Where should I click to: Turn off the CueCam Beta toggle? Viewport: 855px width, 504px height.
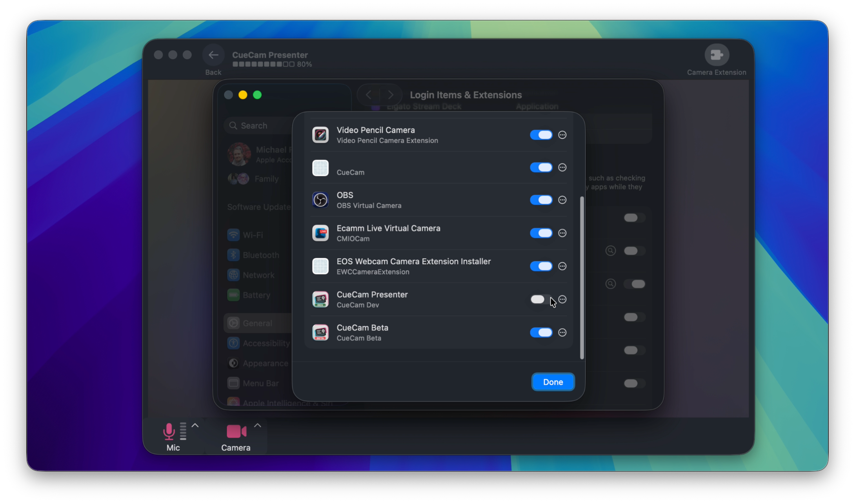pos(541,333)
